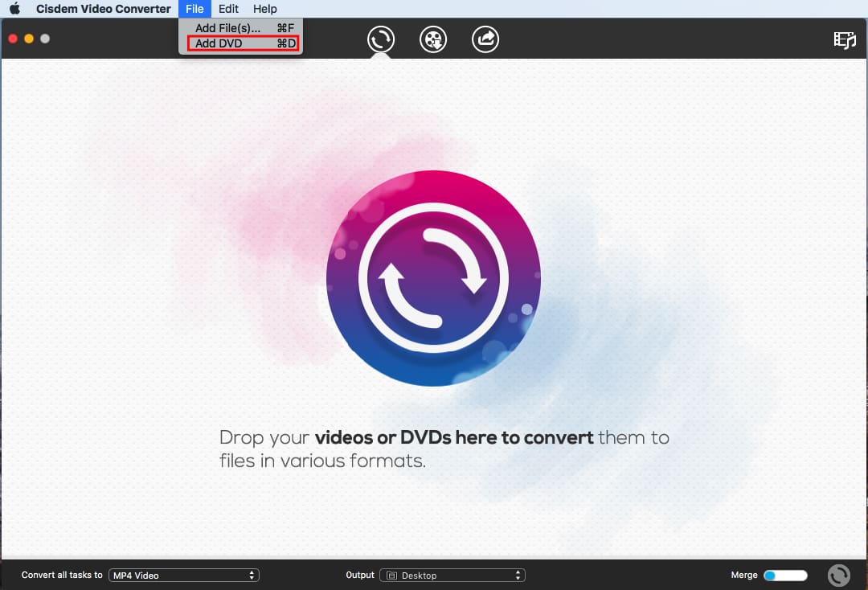Viewport: 868px width, 590px height.
Task: Click the 'Convert all tasks to' label
Action: pos(62,575)
